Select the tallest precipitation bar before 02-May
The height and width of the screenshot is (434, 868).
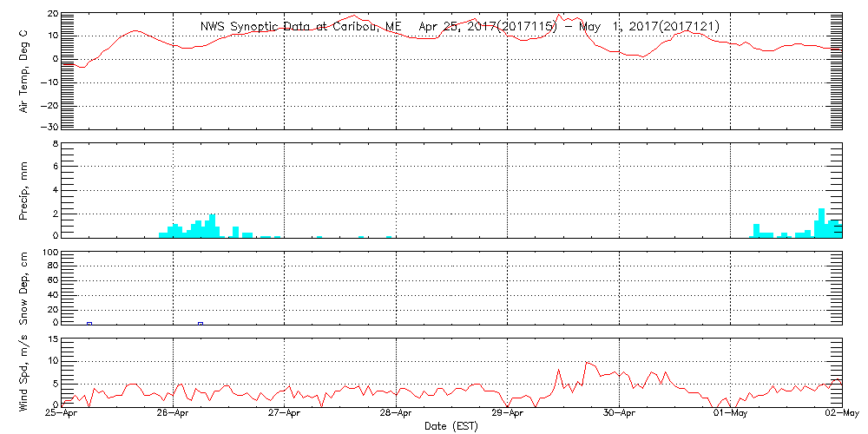(x=821, y=222)
